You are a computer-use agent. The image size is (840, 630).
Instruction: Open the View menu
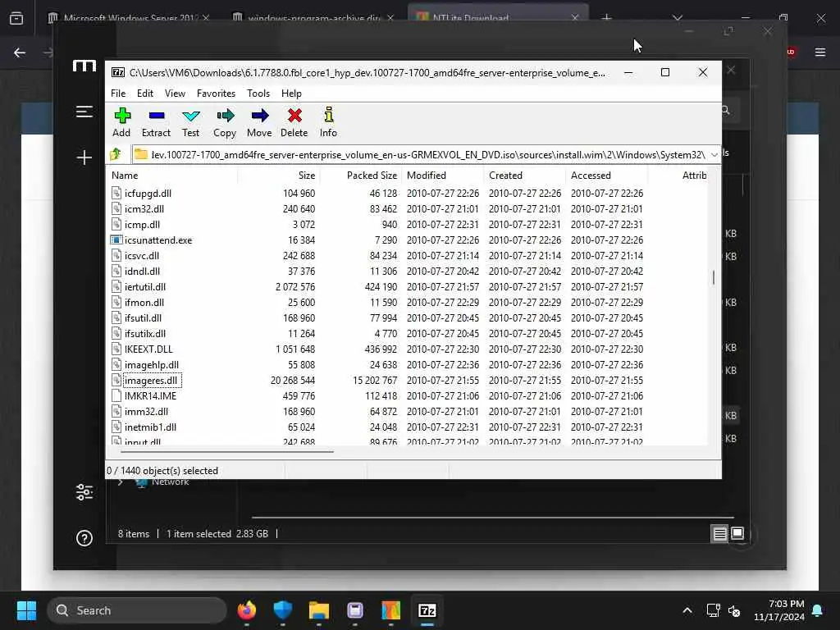tap(175, 94)
